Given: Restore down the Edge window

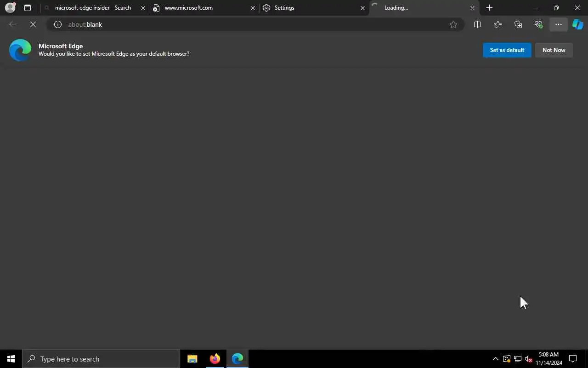Looking at the screenshot, I should click(556, 8).
